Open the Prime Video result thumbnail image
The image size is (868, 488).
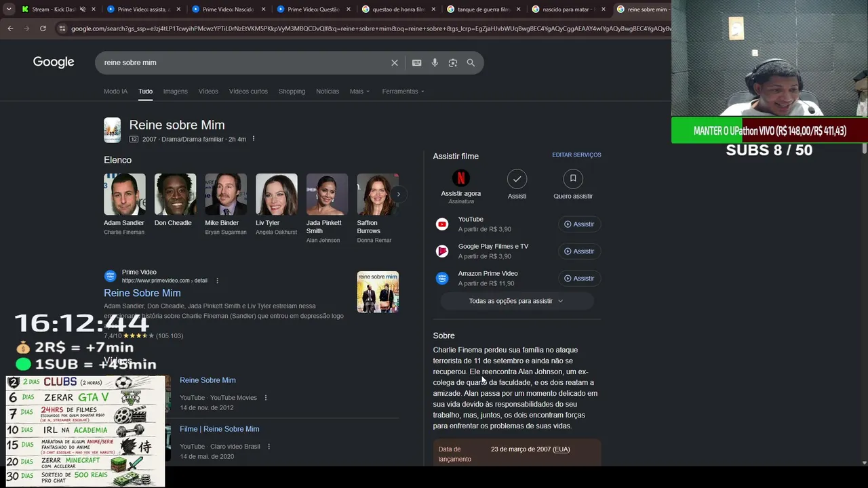pos(378,292)
